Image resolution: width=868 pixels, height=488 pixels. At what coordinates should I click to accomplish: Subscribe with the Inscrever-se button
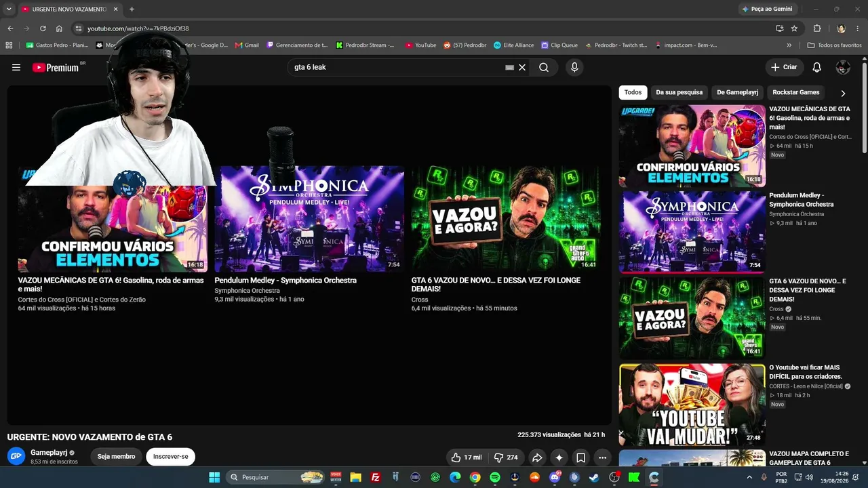point(170,457)
